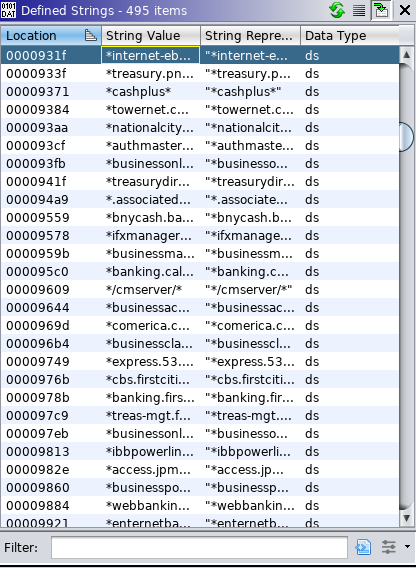Select row at location 0000933f
The height and width of the screenshot is (568, 416).
tap(199, 74)
